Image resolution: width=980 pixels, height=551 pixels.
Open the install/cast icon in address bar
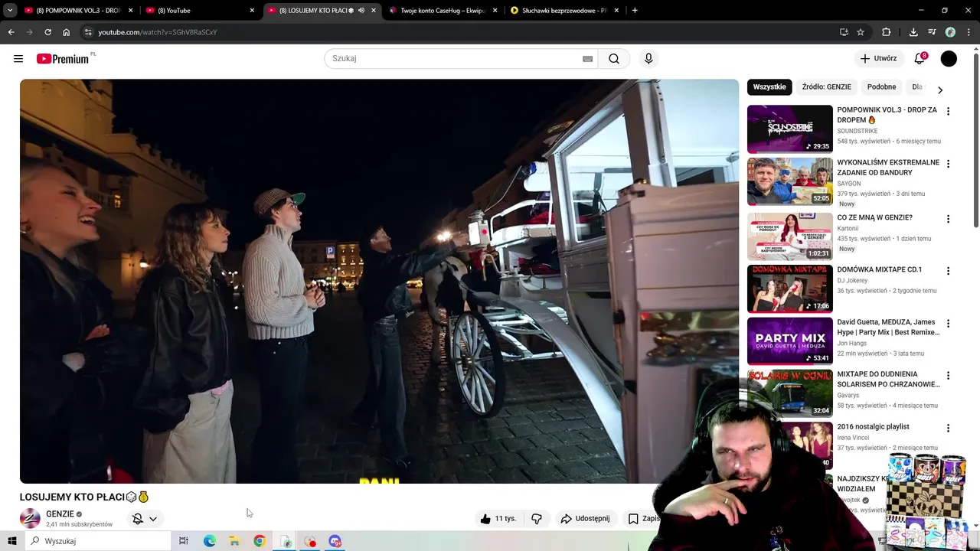click(844, 32)
